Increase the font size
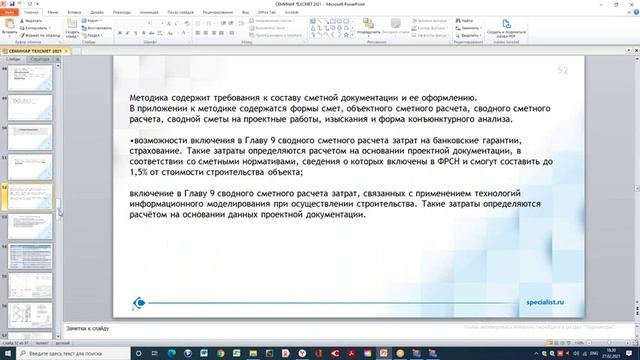Viewport: 640px width, 360px height. (169, 24)
